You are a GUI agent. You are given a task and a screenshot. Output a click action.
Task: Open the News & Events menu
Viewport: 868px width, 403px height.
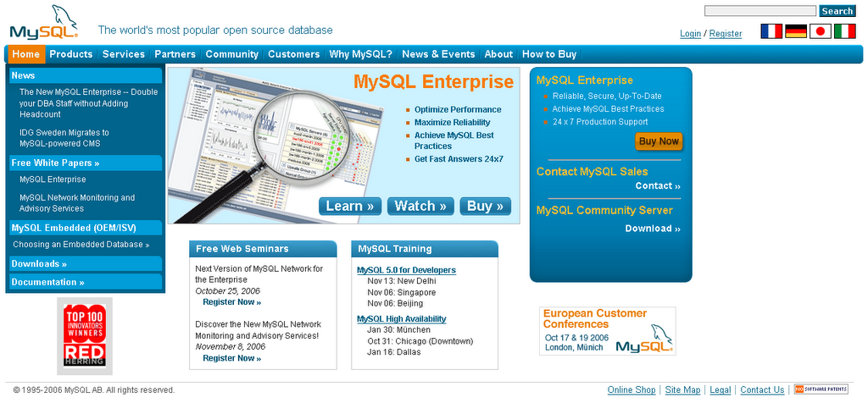pyautogui.click(x=438, y=54)
